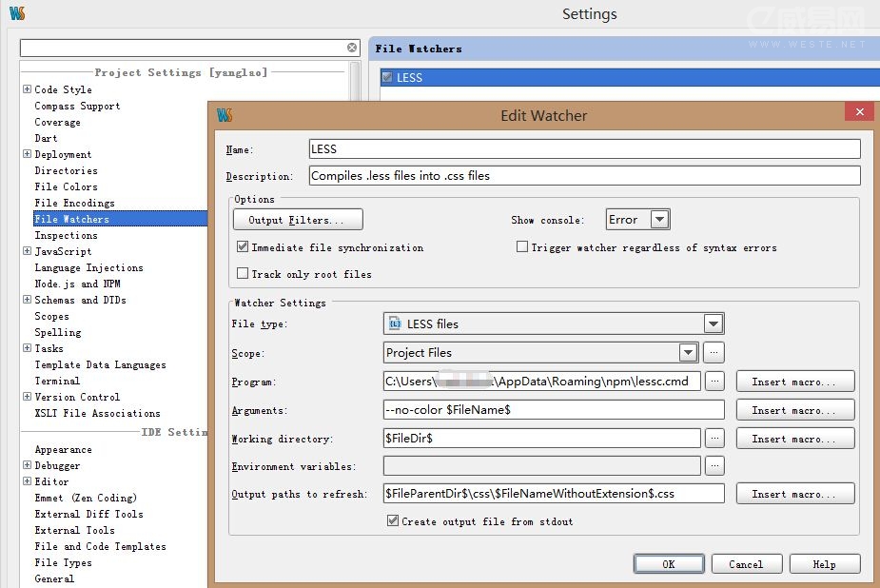
Task: Open Node.js and NPM settings
Action: point(77,284)
